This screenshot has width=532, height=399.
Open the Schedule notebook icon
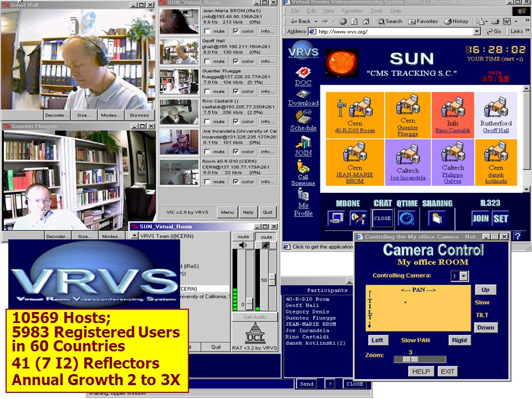tap(303, 117)
